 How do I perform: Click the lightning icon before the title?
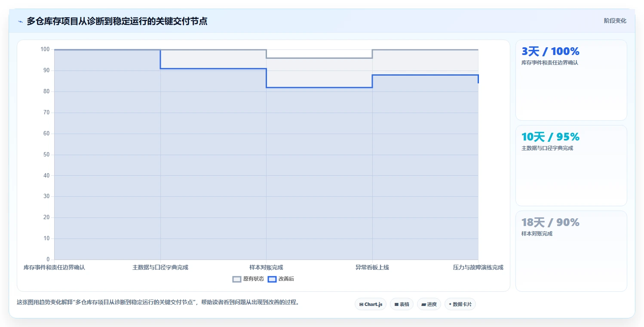pyautogui.click(x=20, y=21)
